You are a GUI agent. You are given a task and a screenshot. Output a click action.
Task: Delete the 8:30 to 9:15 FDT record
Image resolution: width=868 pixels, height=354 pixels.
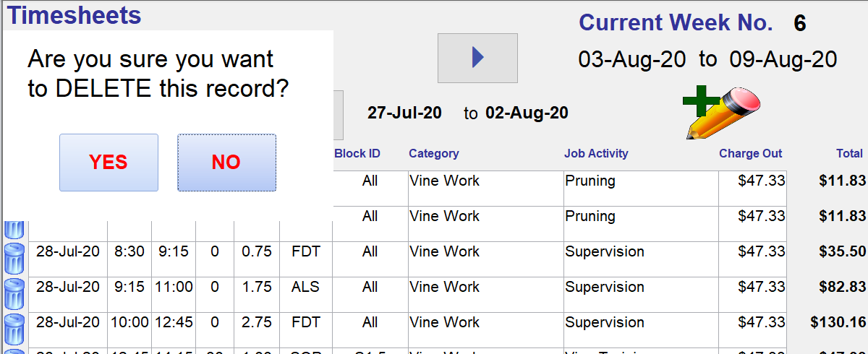pyautogui.click(x=14, y=259)
